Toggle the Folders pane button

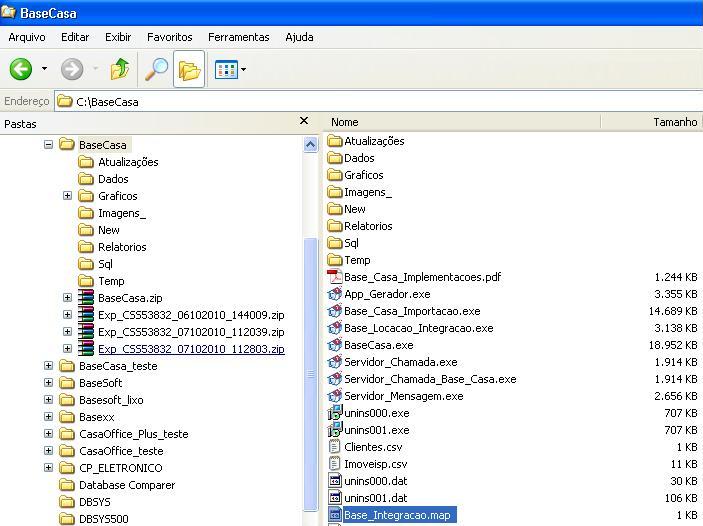pos(188,69)
